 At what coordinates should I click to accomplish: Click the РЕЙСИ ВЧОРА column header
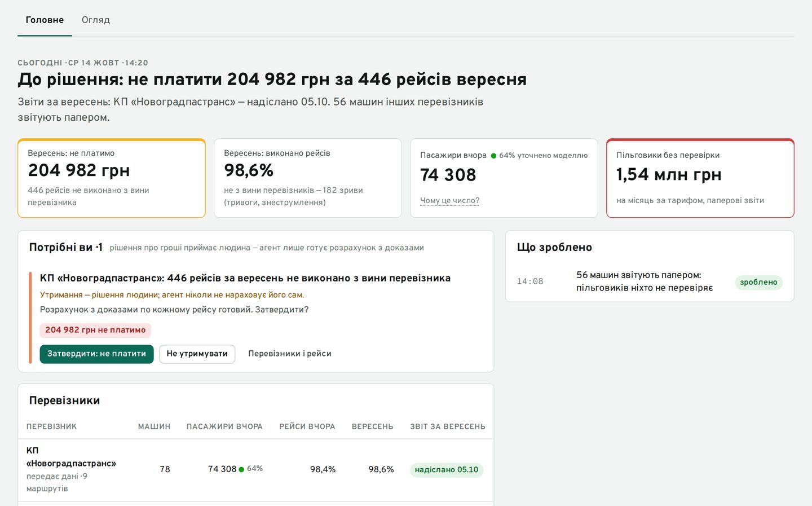click(x=307, y=426)
